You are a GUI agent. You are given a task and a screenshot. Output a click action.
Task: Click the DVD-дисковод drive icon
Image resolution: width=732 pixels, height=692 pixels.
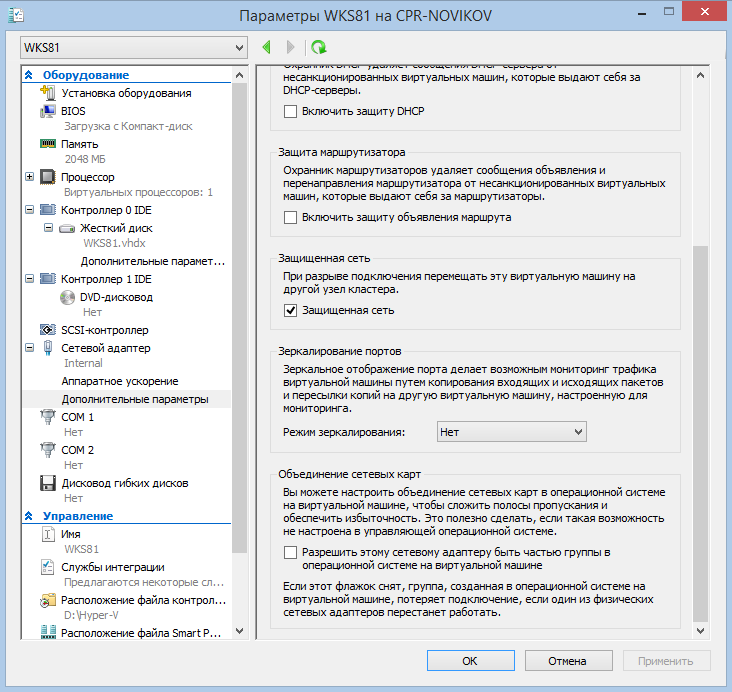coord(68,297)
